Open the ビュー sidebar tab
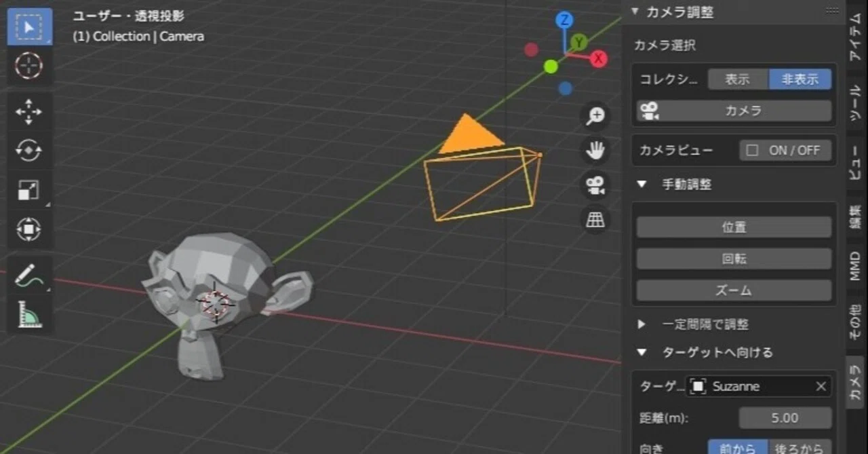Viewport: 868px width, 454px height. 856,164
